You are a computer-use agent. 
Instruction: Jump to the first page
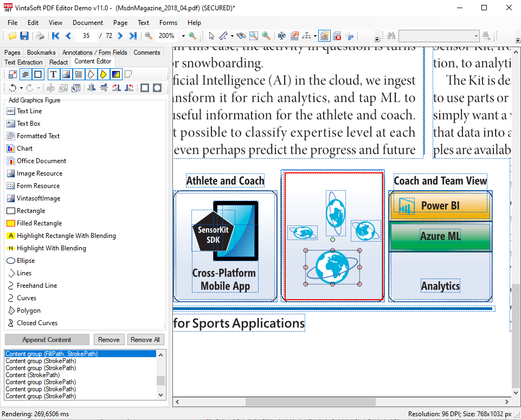(x=55, y=36)
